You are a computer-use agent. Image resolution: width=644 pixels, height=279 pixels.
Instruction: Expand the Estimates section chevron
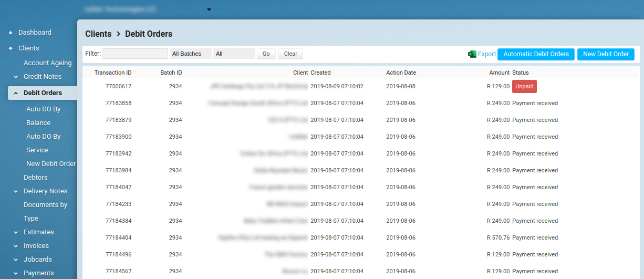16,232
